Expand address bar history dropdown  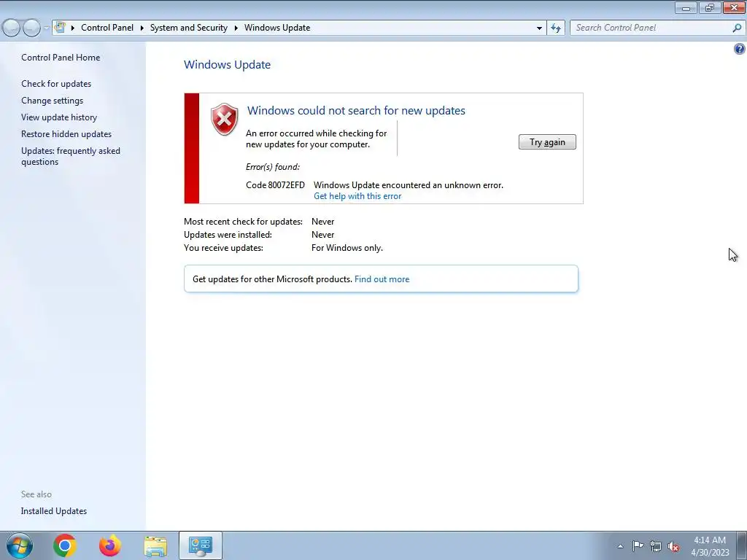(x=539, y=28)
